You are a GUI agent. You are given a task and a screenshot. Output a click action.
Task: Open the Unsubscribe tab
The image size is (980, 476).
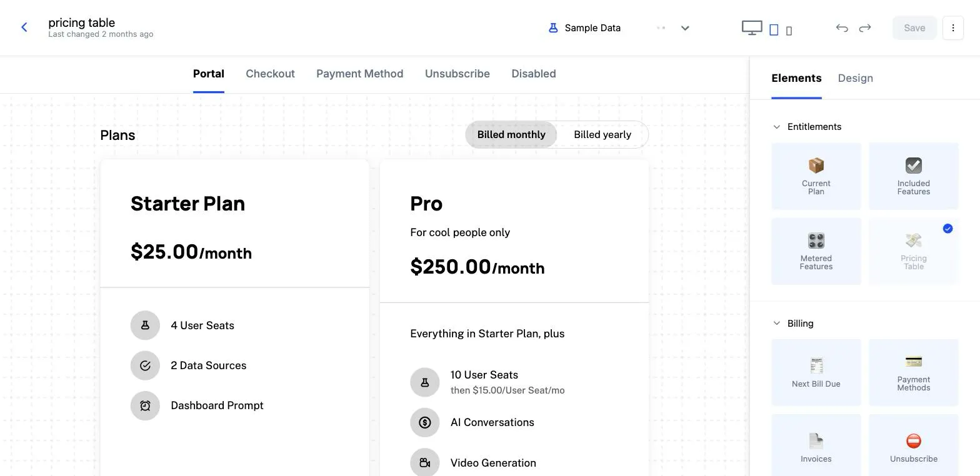(457, 74)
